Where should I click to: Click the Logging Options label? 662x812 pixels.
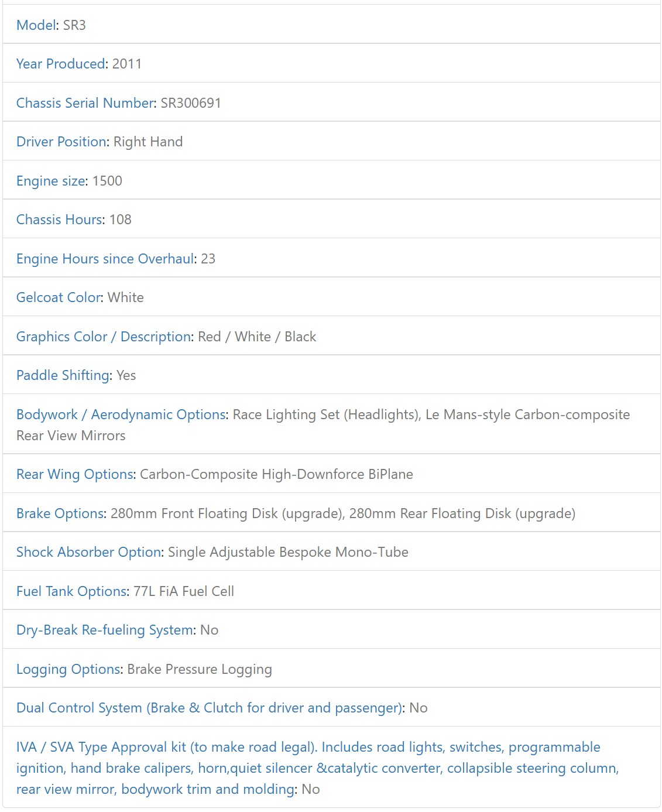tap(68, 669)
